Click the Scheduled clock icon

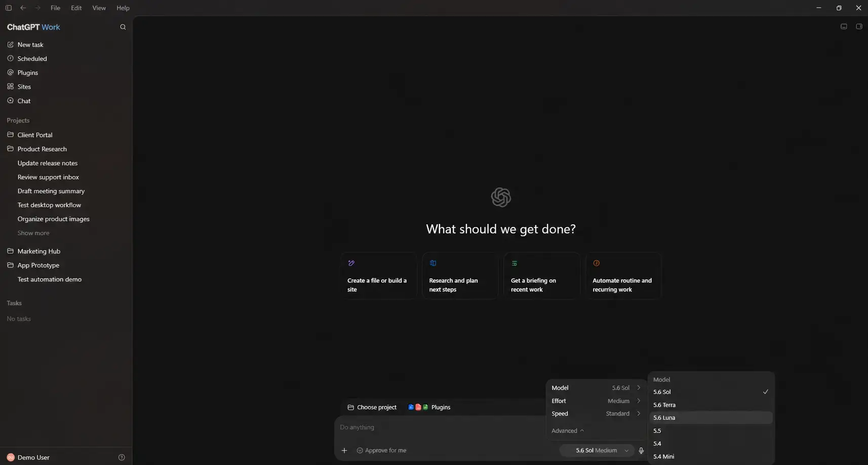point(10,59)
